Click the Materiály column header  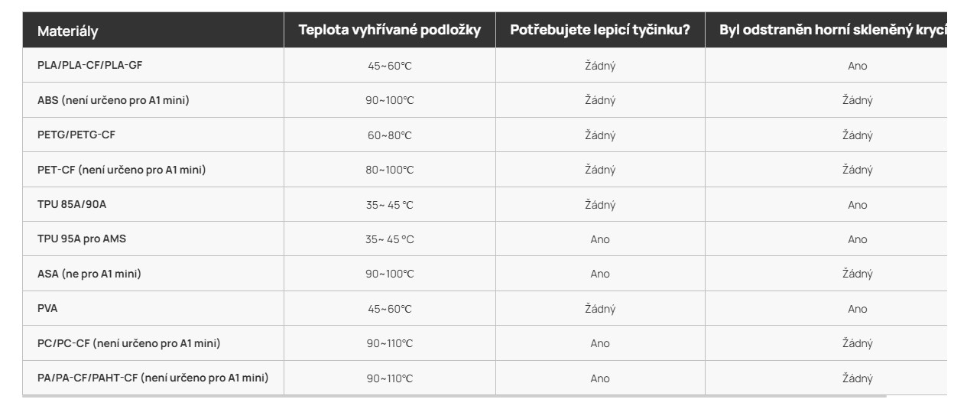pos(68,31)
